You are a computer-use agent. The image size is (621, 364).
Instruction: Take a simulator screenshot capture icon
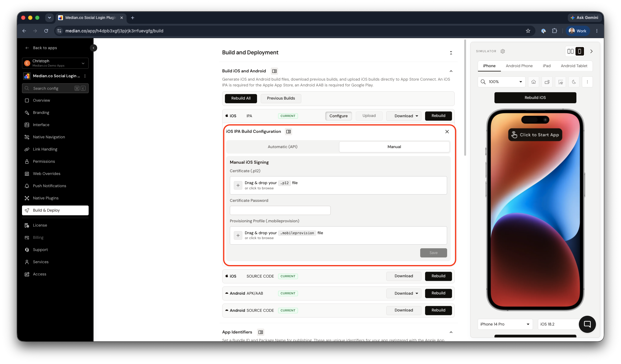point(560,82)
